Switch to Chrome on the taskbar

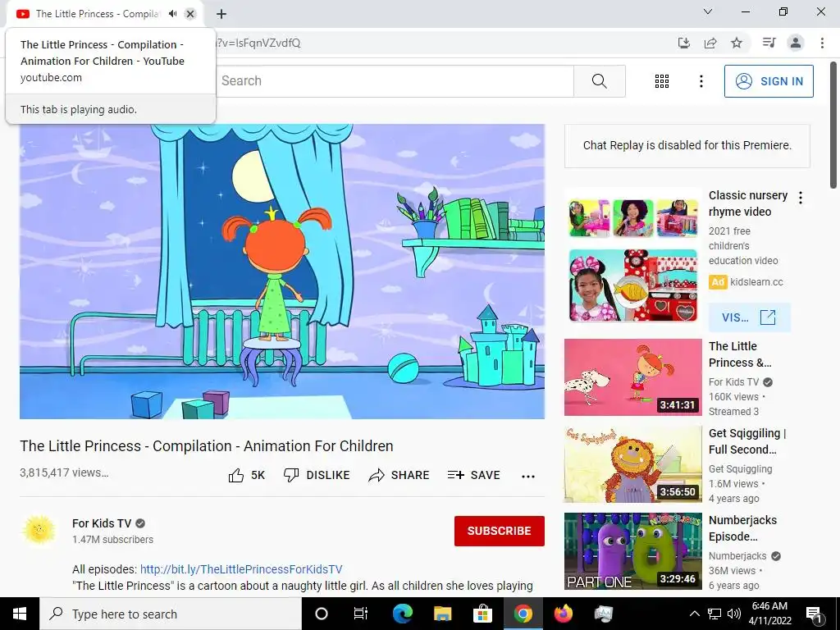pyautogui.click(x=523, y=614)
